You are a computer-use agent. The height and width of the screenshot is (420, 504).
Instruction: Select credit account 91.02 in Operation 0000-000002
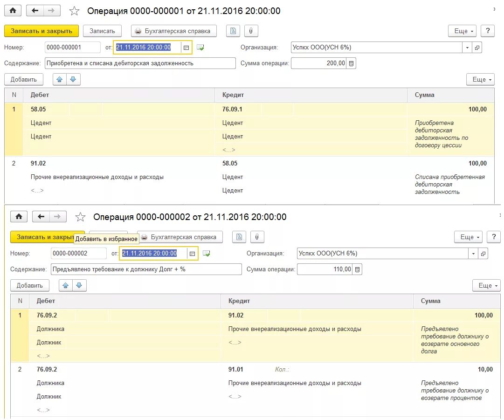click(x=236, y=315)
